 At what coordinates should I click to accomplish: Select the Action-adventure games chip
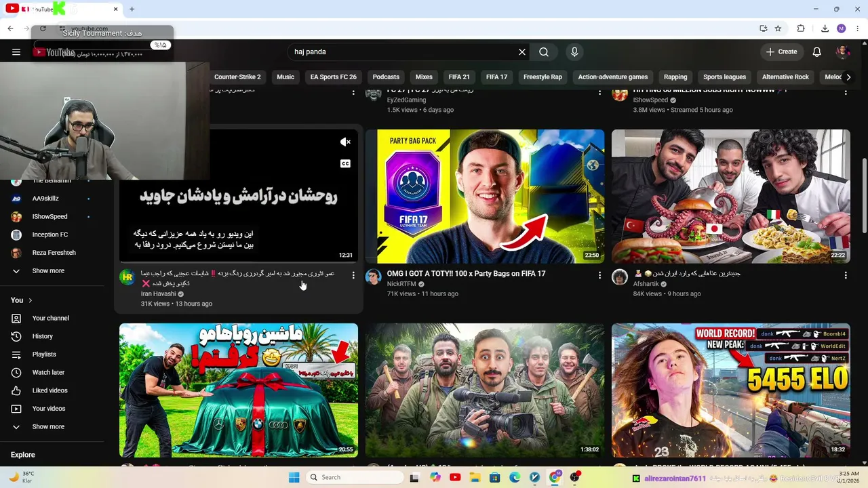[613, 77]
